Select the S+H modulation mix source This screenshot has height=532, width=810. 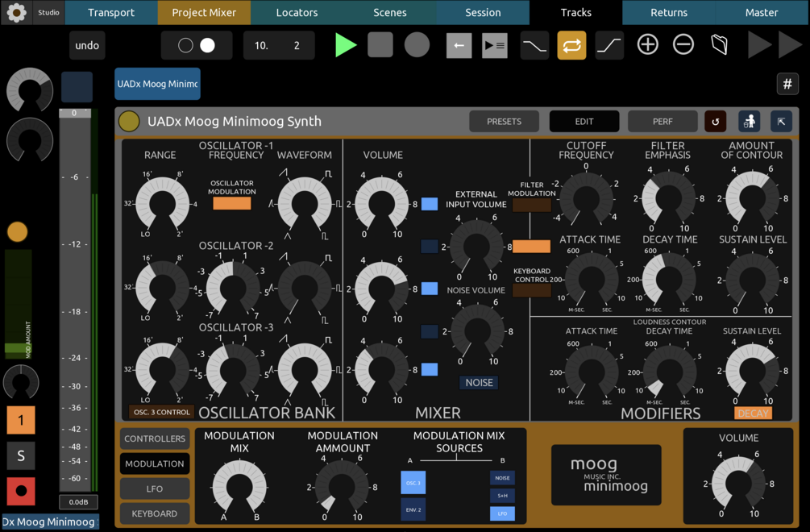click(x=502, y=496)
